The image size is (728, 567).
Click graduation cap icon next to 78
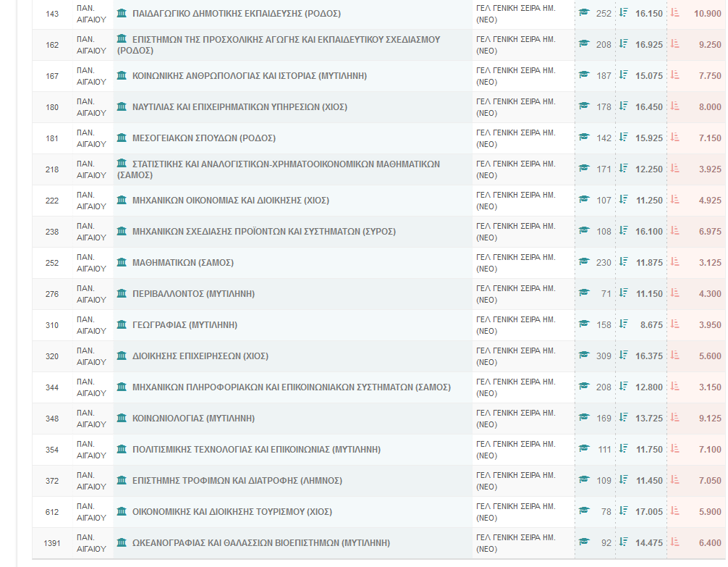(584, 511)
